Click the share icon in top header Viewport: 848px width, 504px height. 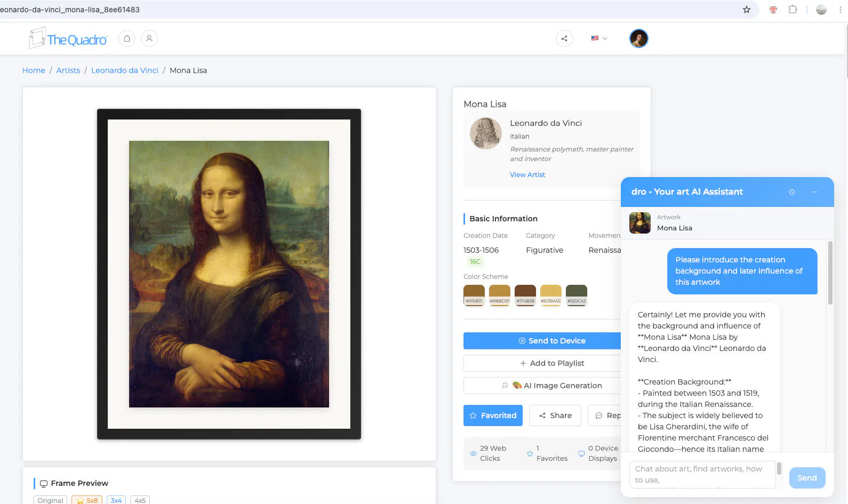564,38
